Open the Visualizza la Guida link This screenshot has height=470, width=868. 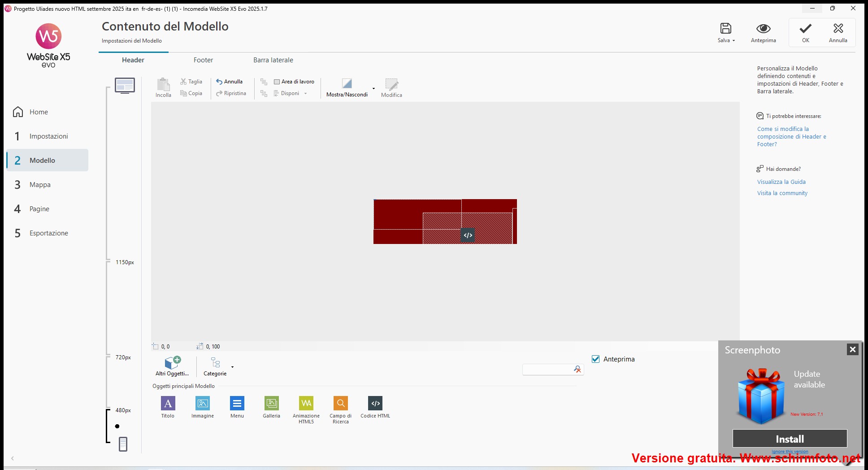point(781,182)
